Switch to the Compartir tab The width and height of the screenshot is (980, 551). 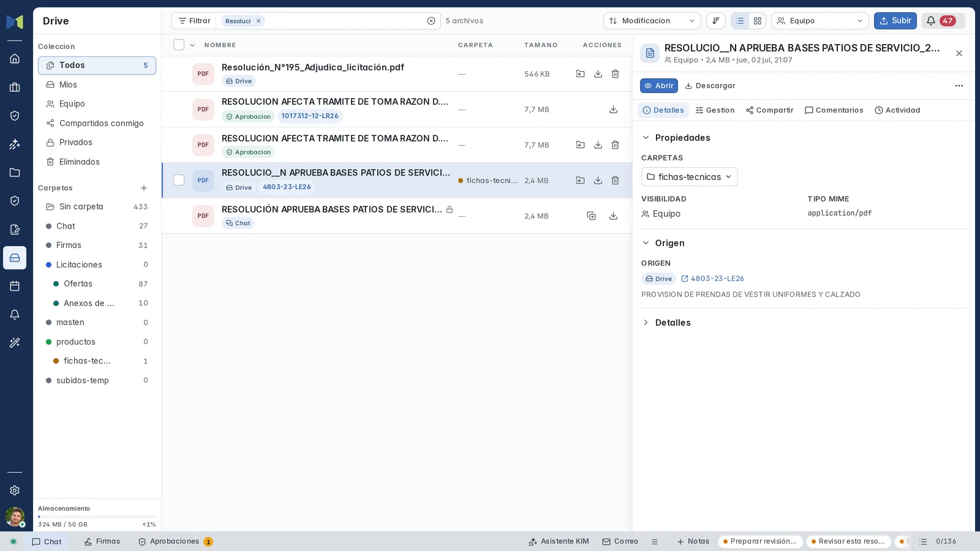point(769,110)
